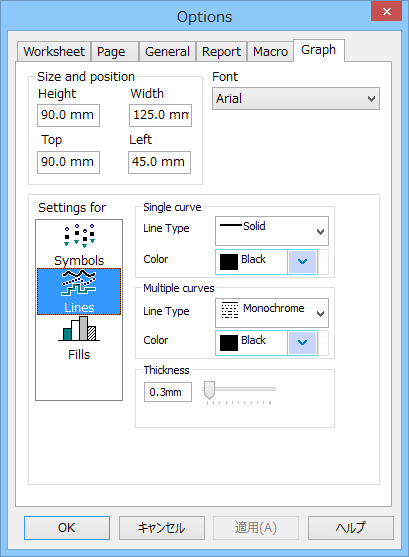Focus the Height input field

[x=68, y=115]
